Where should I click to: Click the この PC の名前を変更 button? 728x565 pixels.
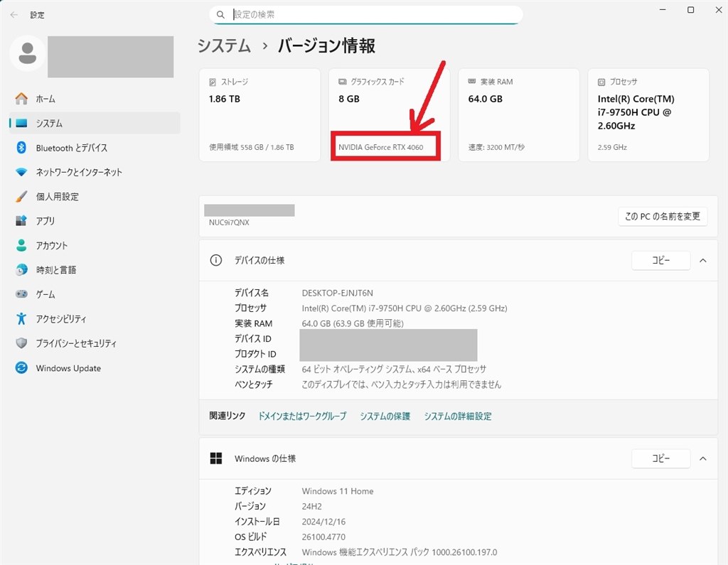662,216
